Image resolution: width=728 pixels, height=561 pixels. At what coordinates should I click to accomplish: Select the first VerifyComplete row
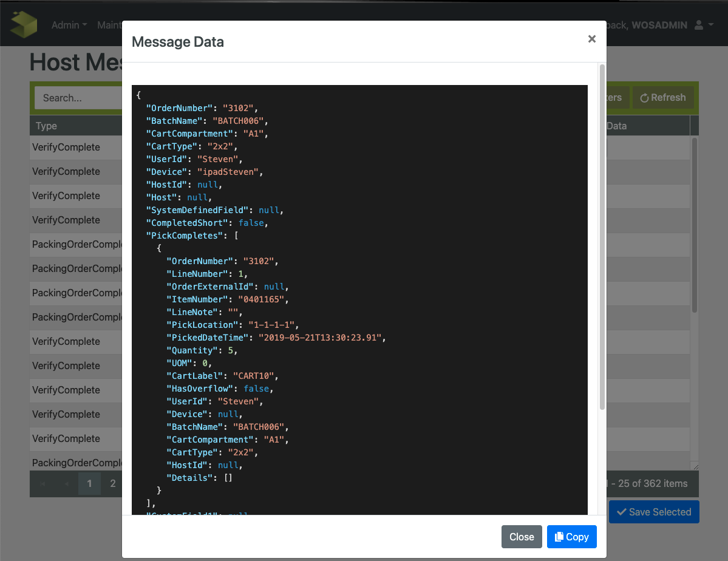66,148
